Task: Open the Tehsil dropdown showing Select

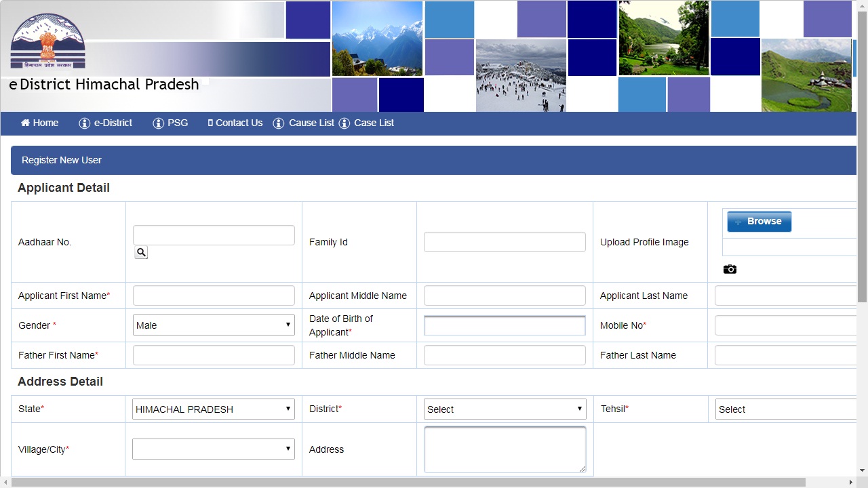Action: click(787, 409)
